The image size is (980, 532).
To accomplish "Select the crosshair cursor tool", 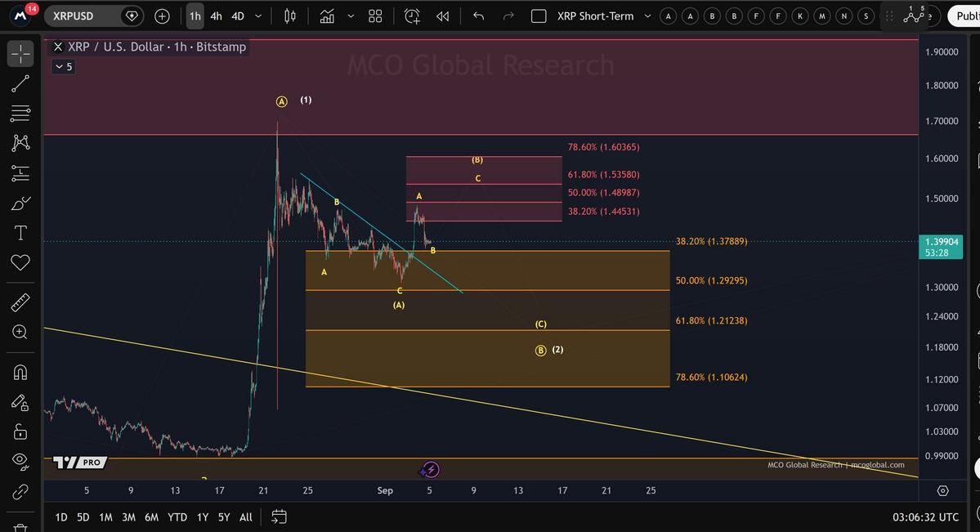I will [20, 54].
